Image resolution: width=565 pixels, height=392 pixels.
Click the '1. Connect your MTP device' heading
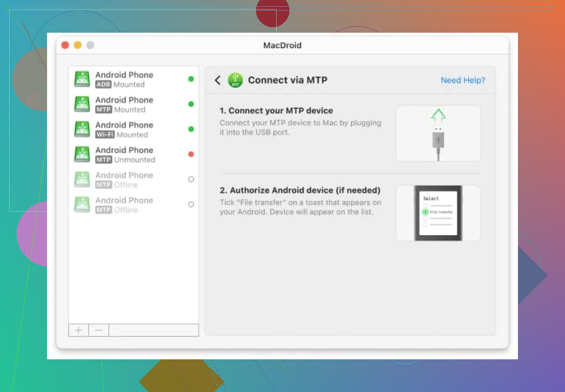coord(276,111)
